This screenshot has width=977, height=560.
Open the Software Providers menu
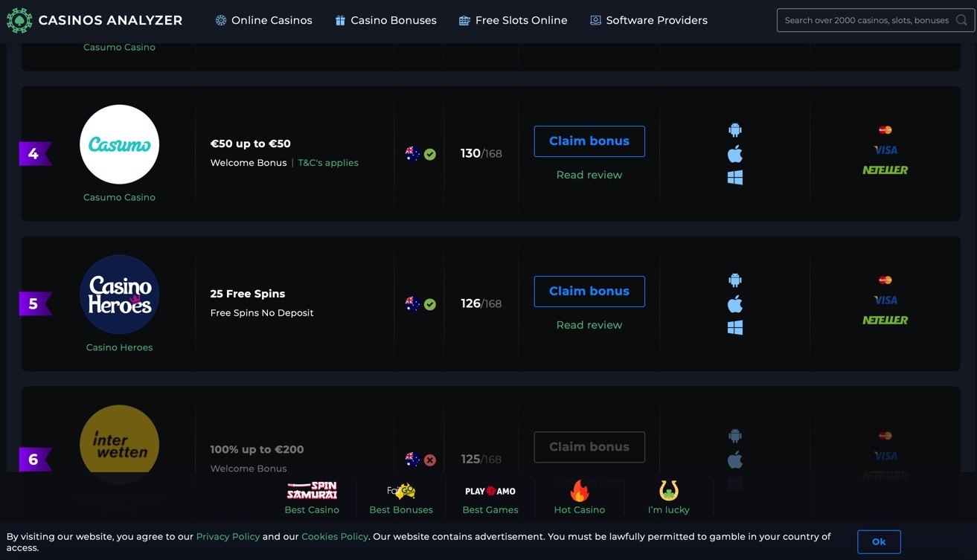[649, 20]
